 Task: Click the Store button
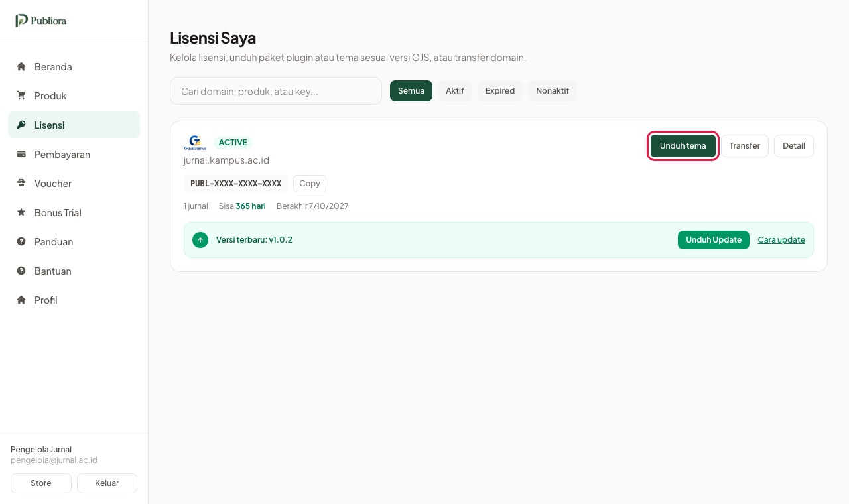pos(41,483)
